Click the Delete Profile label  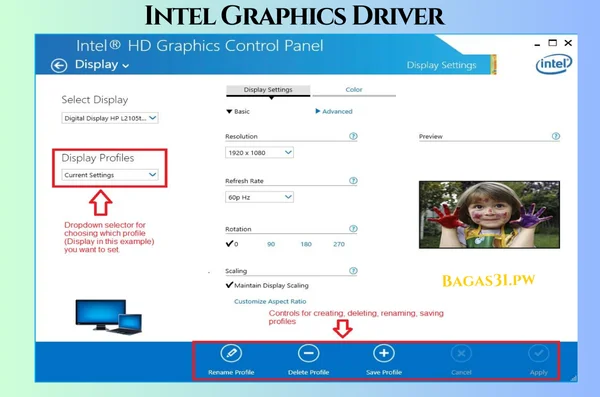(x=308, y=372)
